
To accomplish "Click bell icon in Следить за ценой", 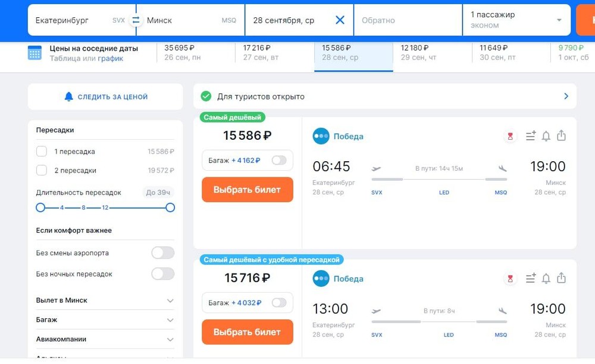I will (68, 97).
